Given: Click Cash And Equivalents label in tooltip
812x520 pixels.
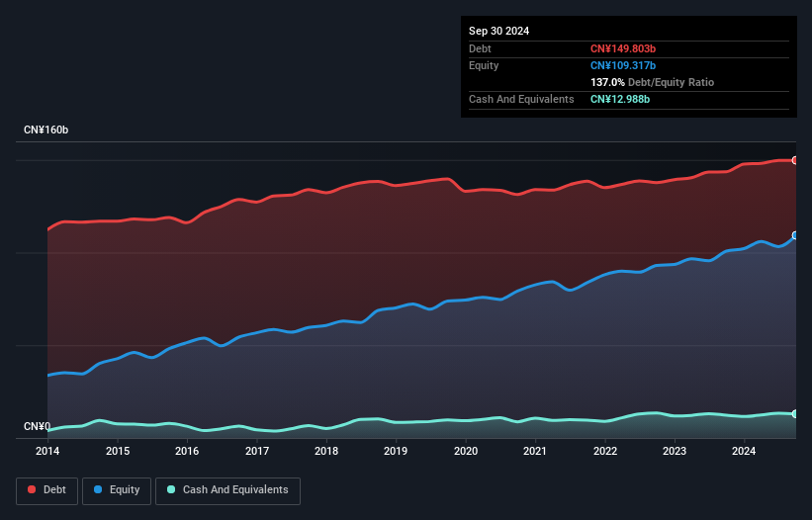Looking at the screenshot, I should point(521,99).
